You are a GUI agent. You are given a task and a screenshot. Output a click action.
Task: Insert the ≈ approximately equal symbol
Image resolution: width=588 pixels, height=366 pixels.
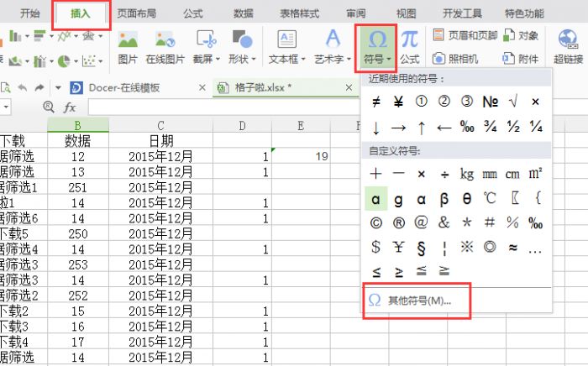[x=512, y=248]
